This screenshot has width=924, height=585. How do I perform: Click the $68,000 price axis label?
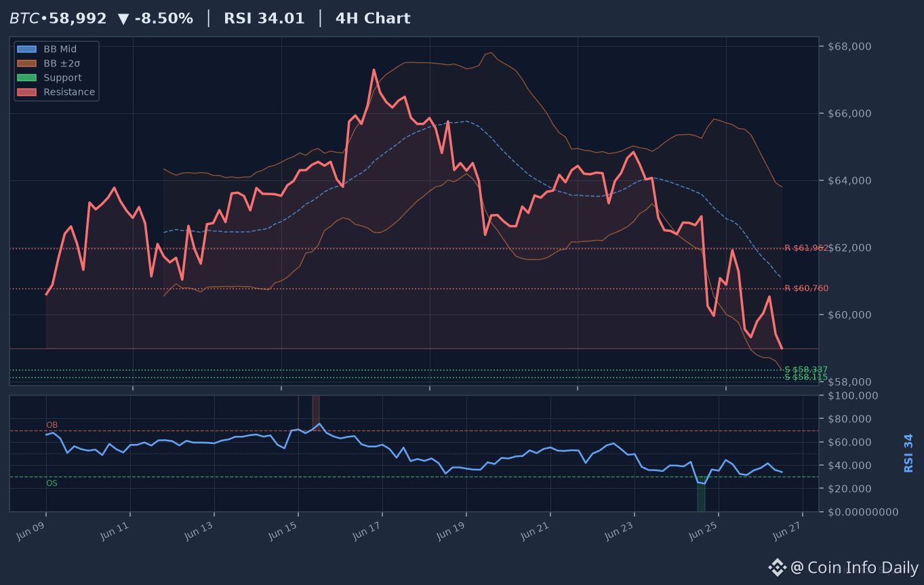pyautogui.click(x=849, y=47)
